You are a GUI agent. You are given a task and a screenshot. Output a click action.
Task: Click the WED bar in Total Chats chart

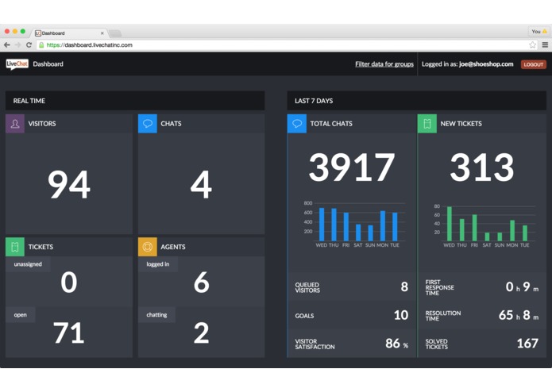[x=322, y=225]
